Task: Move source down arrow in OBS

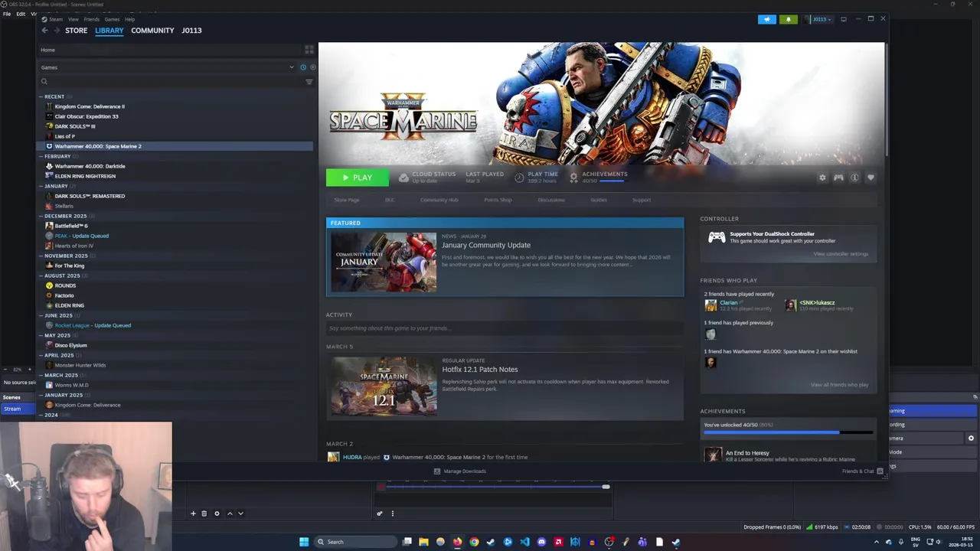Action: (x=240, y=514)
